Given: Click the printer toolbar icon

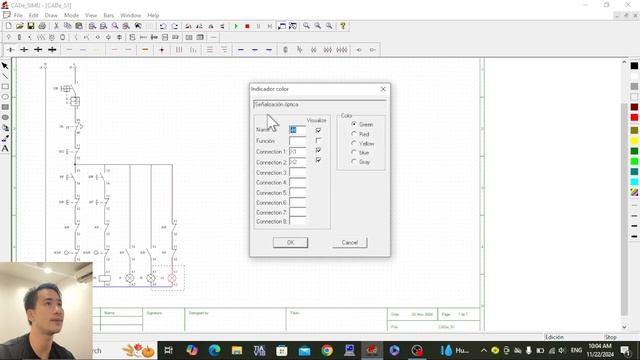Looking at the screenshot, I should [42, 26].
